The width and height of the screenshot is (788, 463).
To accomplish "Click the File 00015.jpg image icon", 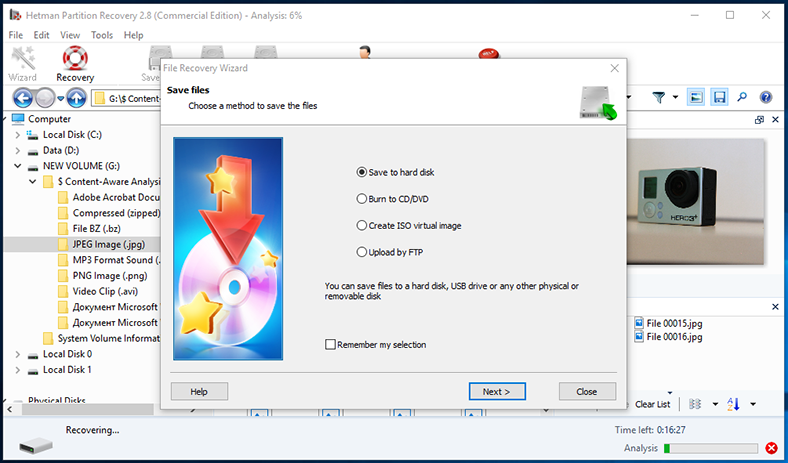I will click(639, 323).
